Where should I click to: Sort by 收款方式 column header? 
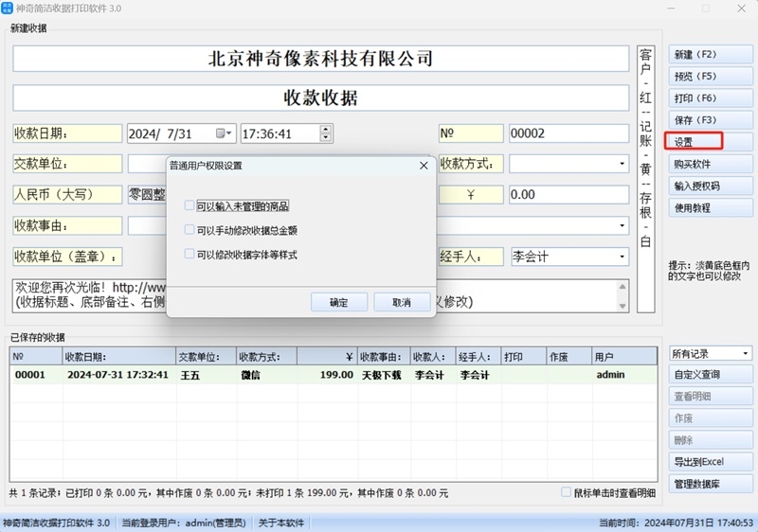point(267,357)
